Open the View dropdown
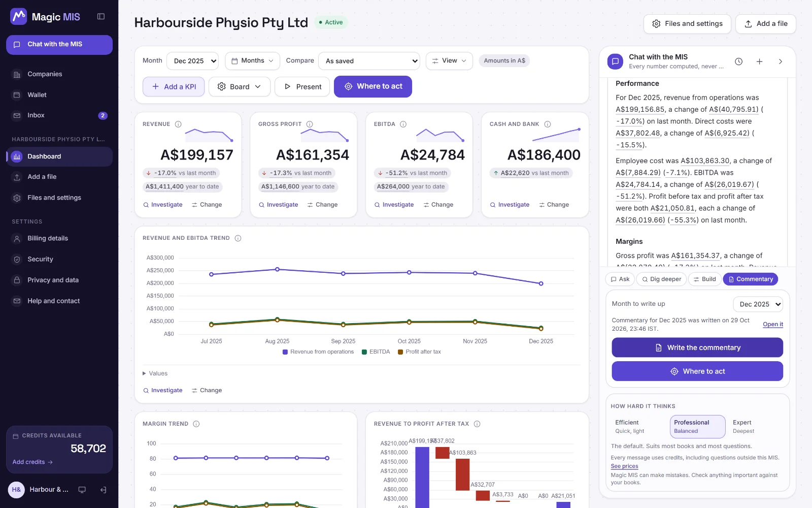The width and height of the screenshot is (812, 508). 449,61
